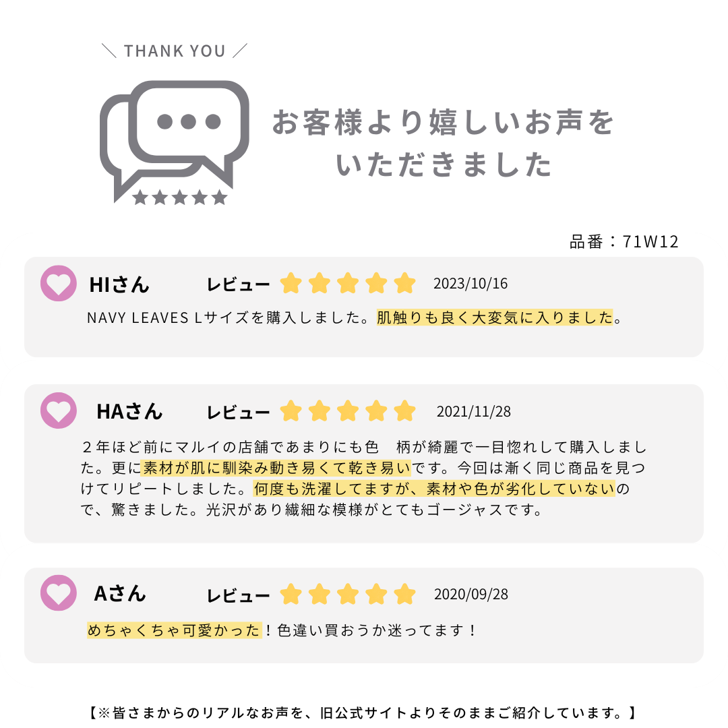Click the yellow star rating in HIさん's review
This screenshot has height=728, width=728.
[348, 284]
